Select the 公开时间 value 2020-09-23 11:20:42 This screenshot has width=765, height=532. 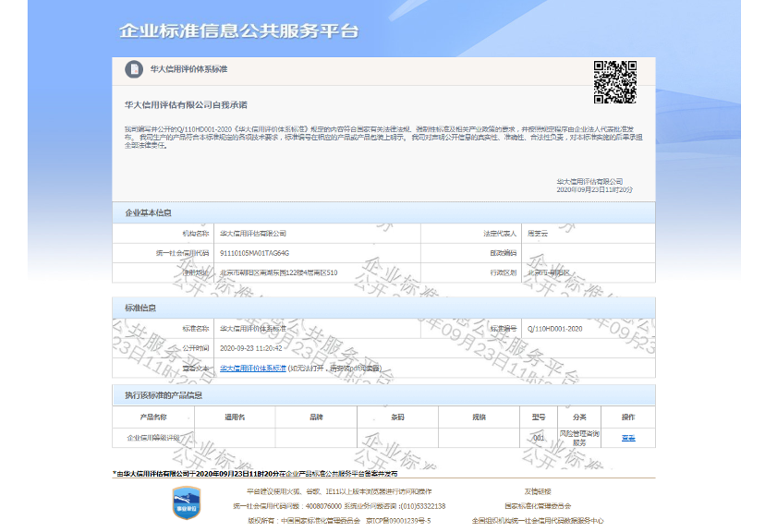(x=250, y=348)
